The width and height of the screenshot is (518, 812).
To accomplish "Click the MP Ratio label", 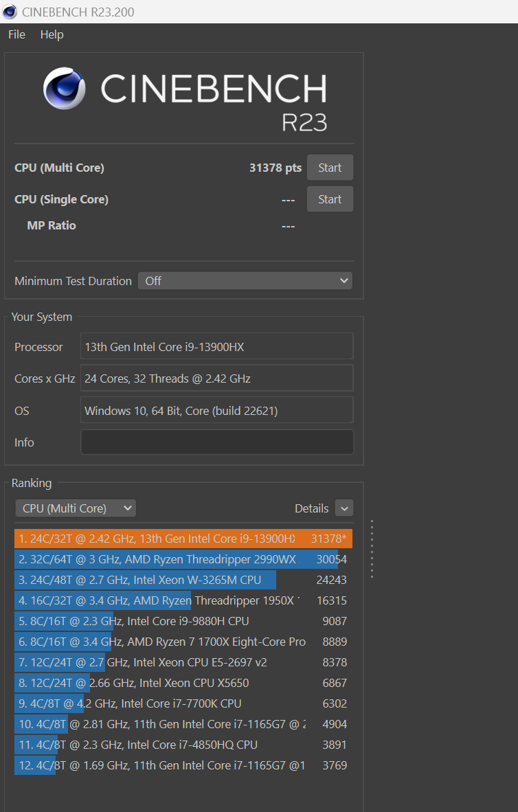I will pyautogui.click(x=52, y=225).
